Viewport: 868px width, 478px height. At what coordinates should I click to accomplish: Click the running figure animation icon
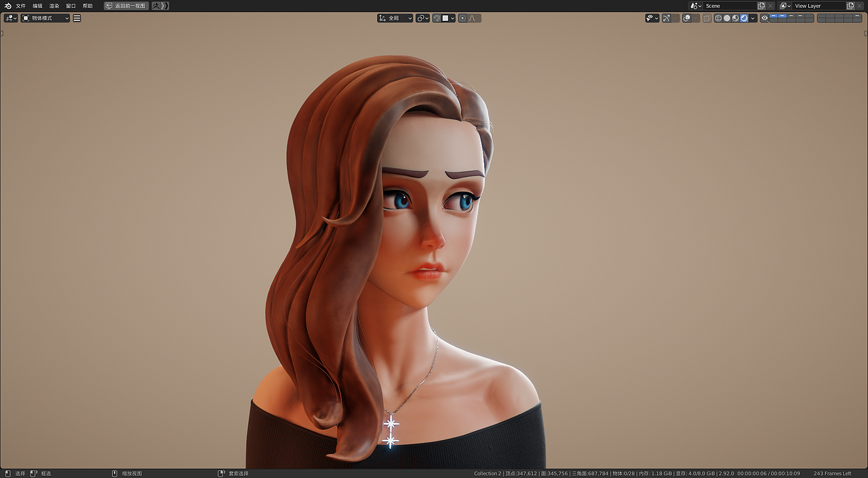click(x=157, y=5)
